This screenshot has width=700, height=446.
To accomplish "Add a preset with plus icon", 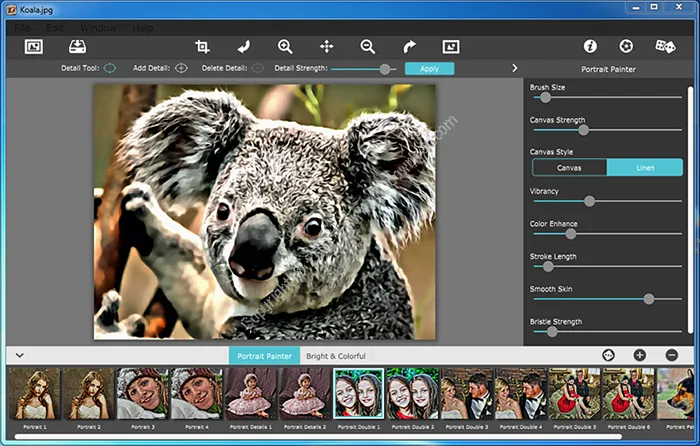I will coord(640,355).
